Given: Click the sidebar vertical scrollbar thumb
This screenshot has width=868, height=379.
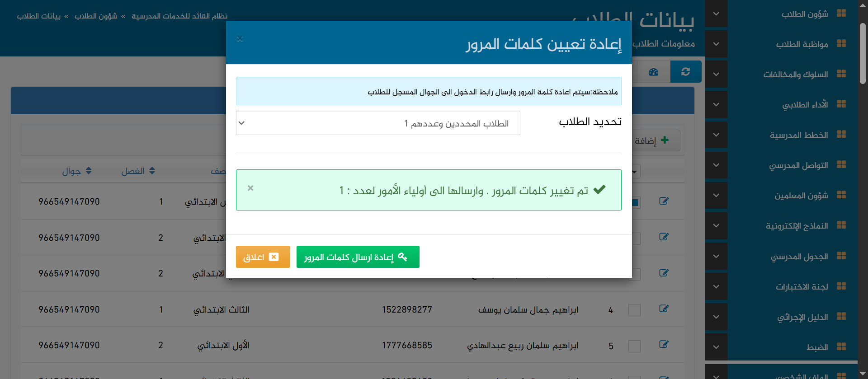Looking at the screenshot, I should coord(863,53).
